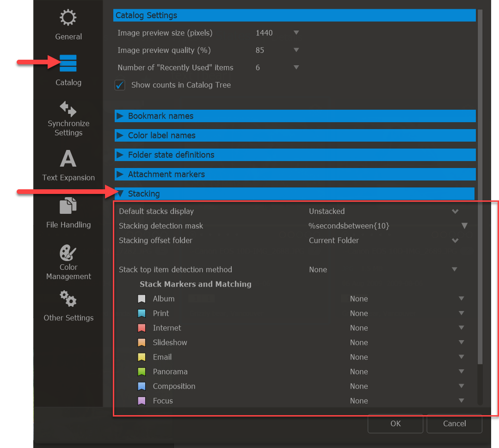499x448 pixels.
Task: Select the Catalog settings icon
Action: coord(68,63)
